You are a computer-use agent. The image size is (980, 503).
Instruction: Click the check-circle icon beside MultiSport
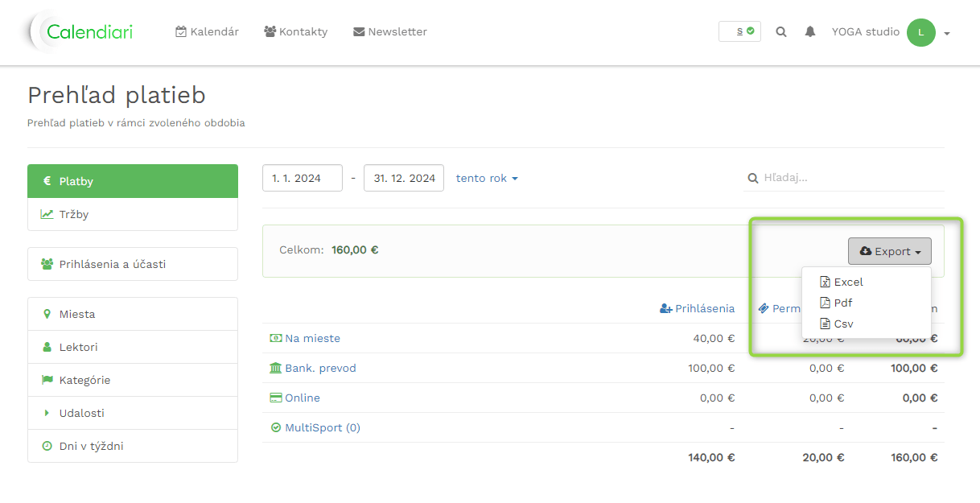point(276,427)
